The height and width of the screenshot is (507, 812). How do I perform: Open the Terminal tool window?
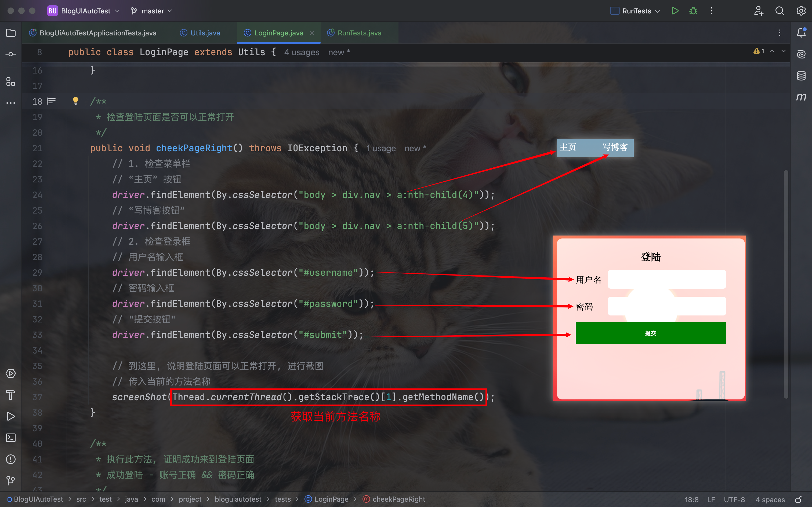11,438
